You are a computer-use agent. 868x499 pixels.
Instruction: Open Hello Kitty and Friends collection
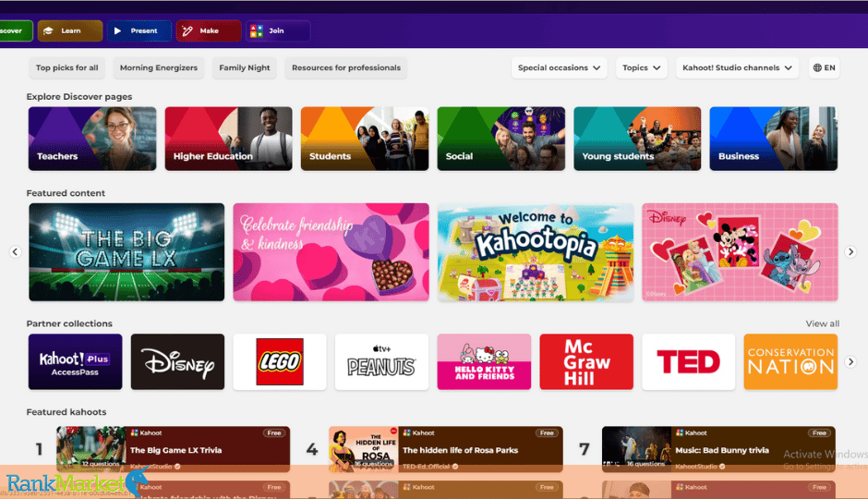pyautogui.click(x=485, y=361)
